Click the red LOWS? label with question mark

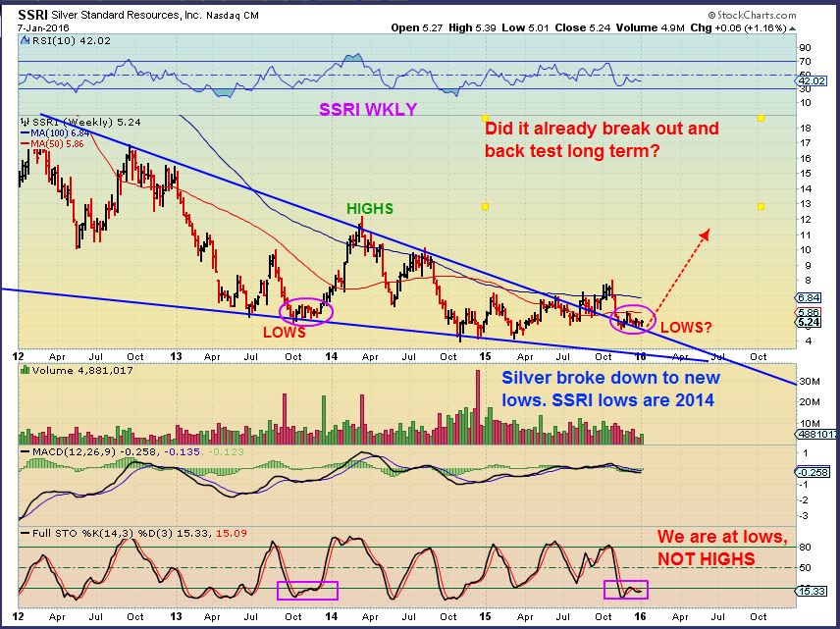click(x=686, y=328)
